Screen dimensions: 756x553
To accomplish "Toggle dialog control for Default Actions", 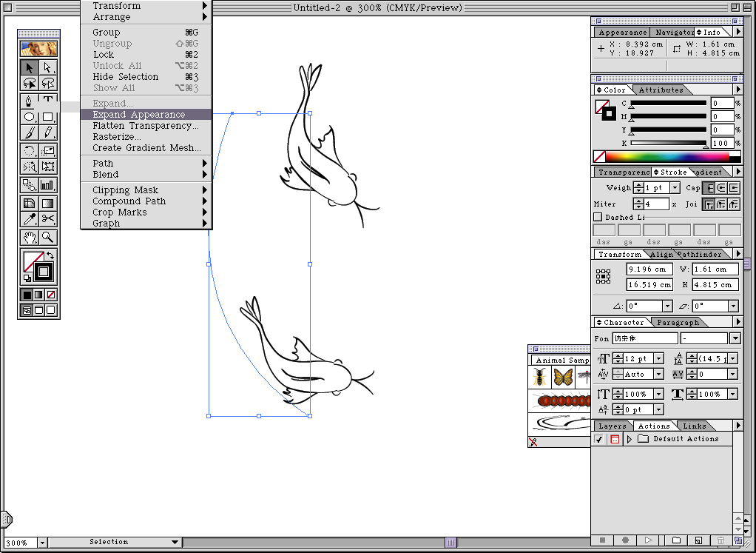I will click(x=615, y=439).
